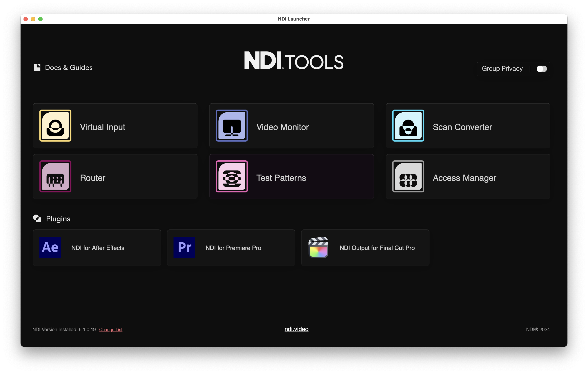Select the Video Monitor label
The height and width of the screenshot is (374, 588).
[282, 127]
